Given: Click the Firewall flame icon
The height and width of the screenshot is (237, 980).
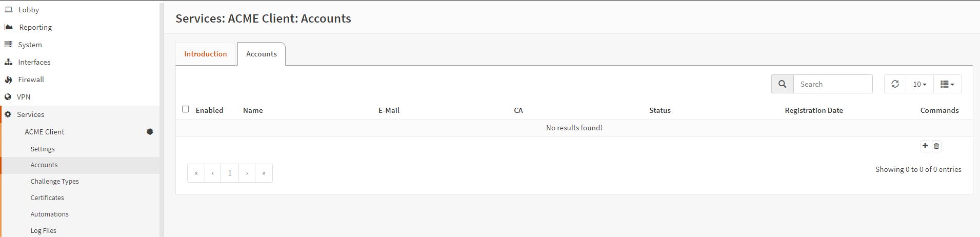Looking at the screenshot, I should pyautogui.click(x=8, y=80).
